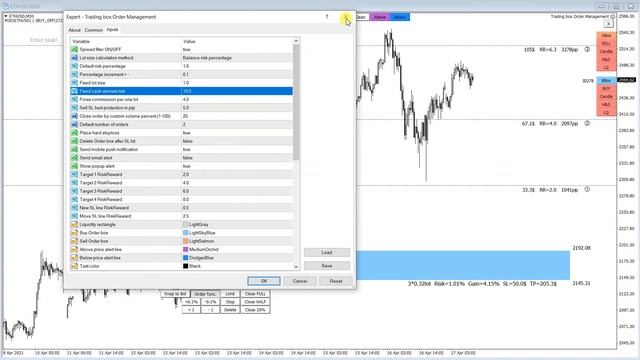The image size is (640, 360).
Task: Click the MediumOrchid color swatch
Action: (186, 249)
